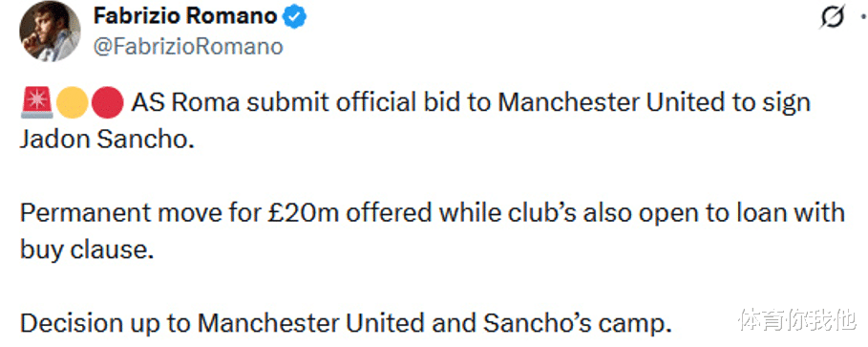Click the yellow circle emoji
The width and height of the screenshot is (868, 347).
(x=72, y=103)
